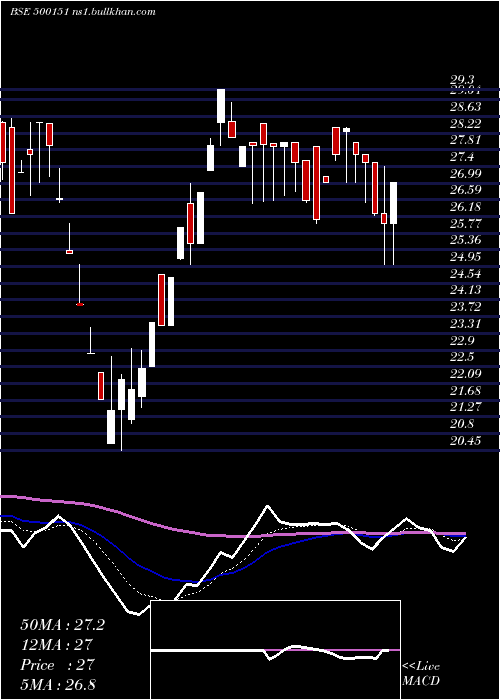Click the BSE 500151 ns1.bullkhan.com title text
Screen dimensions: 500x700
click(83, 12)
